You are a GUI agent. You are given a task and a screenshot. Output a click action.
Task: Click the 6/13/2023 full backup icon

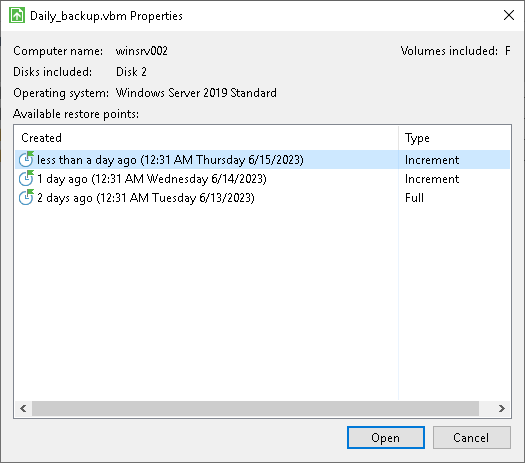tap(26, 198)
